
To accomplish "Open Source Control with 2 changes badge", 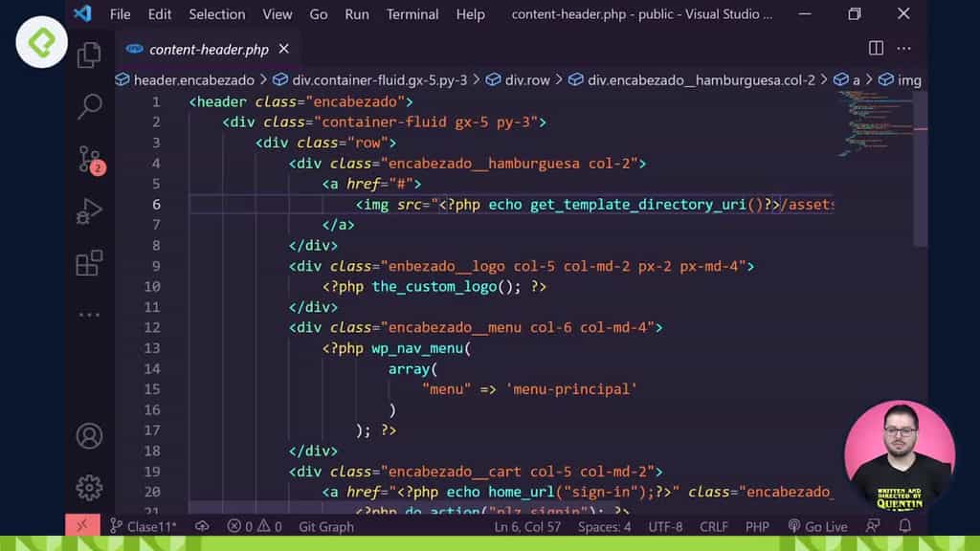I will (90, 160).
